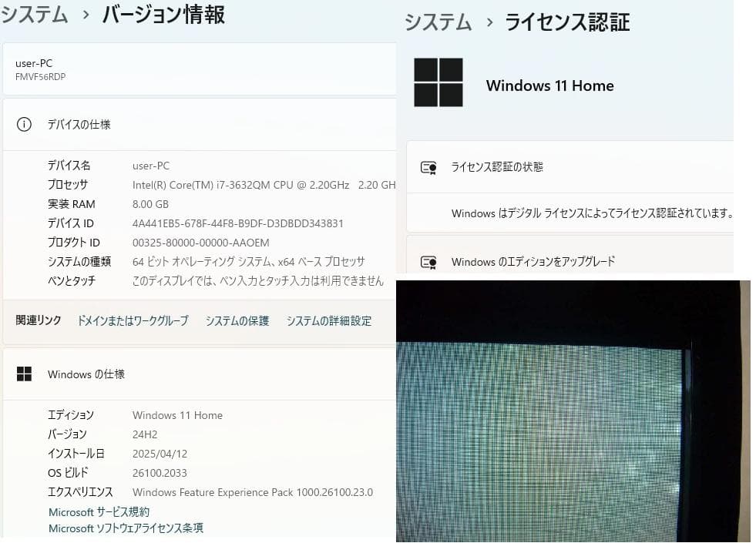Image resolution: width=756 pixels, height=543 pixels.
Task: Click the user-PC device name header
Action: point(34,63)
